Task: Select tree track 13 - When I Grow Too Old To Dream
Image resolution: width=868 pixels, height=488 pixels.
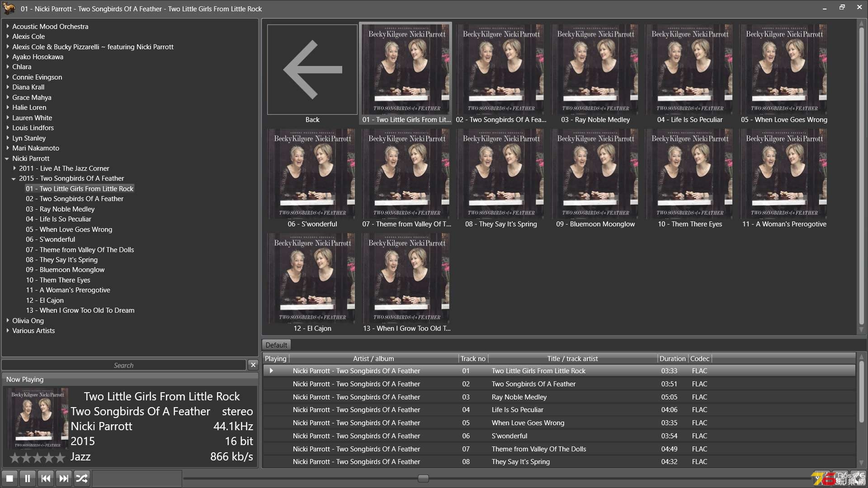Action: pyautogui.click(x=80, y=310)
